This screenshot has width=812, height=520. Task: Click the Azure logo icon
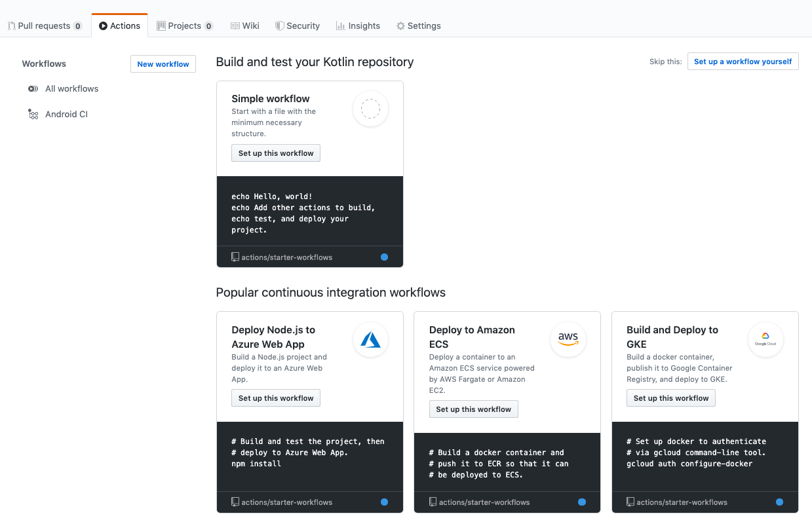click(x=370, y=339)
